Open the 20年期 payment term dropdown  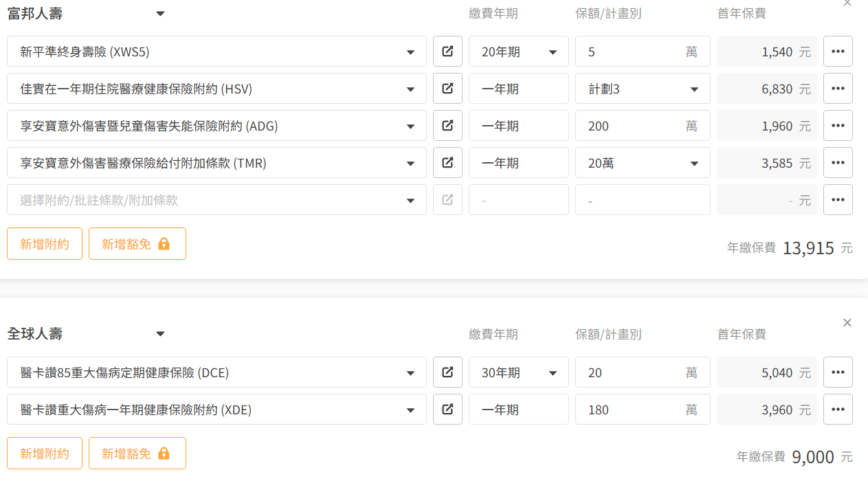[519, 52]
